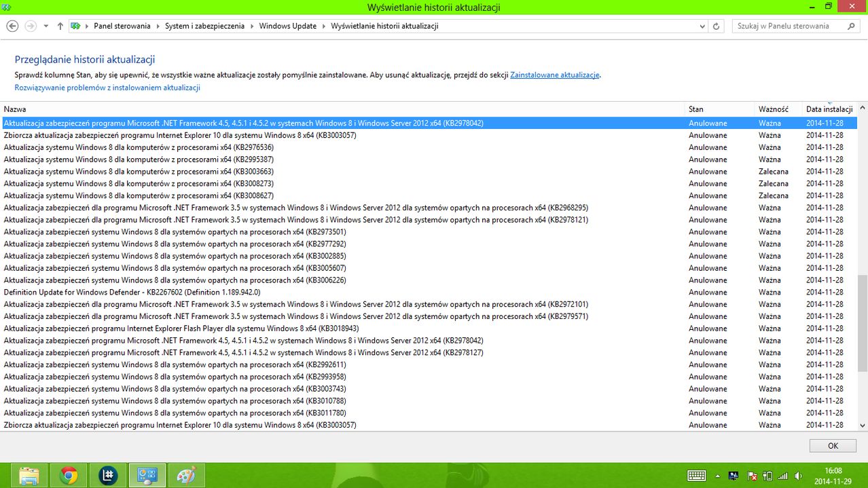Image resolution: width=868 pixels, height=488 pixels.
Task: Select the update row KB2995387
Action: [429, 159]
